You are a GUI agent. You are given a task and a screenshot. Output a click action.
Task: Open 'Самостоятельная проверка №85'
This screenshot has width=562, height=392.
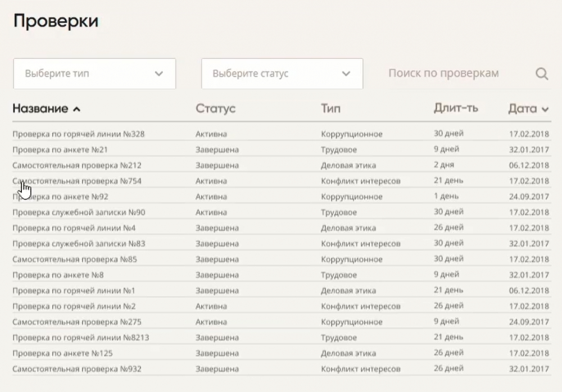tap(75, 260)
